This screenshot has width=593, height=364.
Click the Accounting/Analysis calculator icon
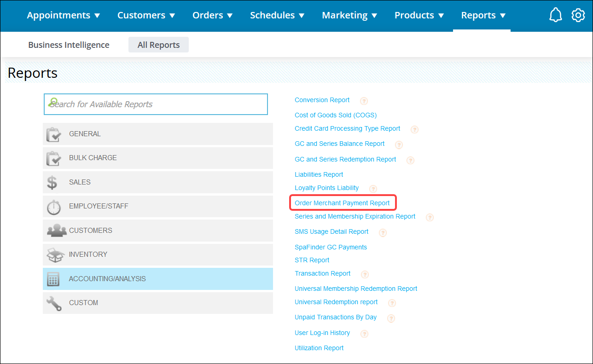(53, 278)
